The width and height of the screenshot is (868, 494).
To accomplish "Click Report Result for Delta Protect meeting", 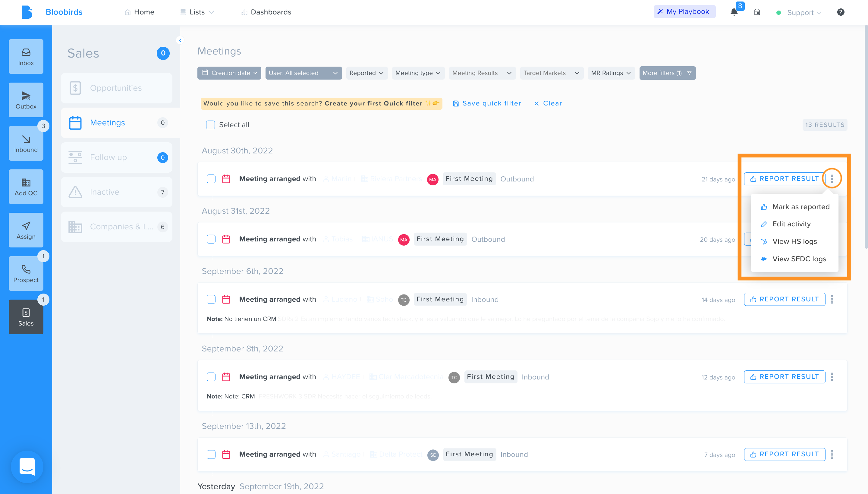I will [784, 454].
